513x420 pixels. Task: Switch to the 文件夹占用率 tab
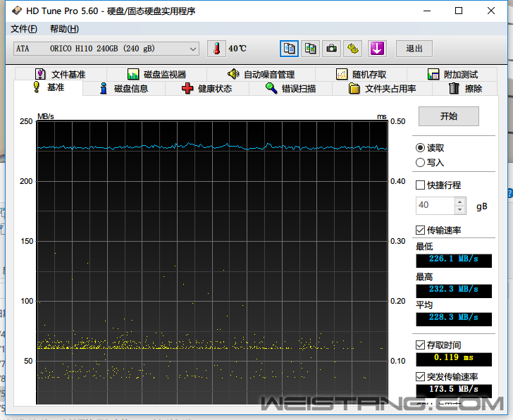pyautogui.click(x=382, y=88)
